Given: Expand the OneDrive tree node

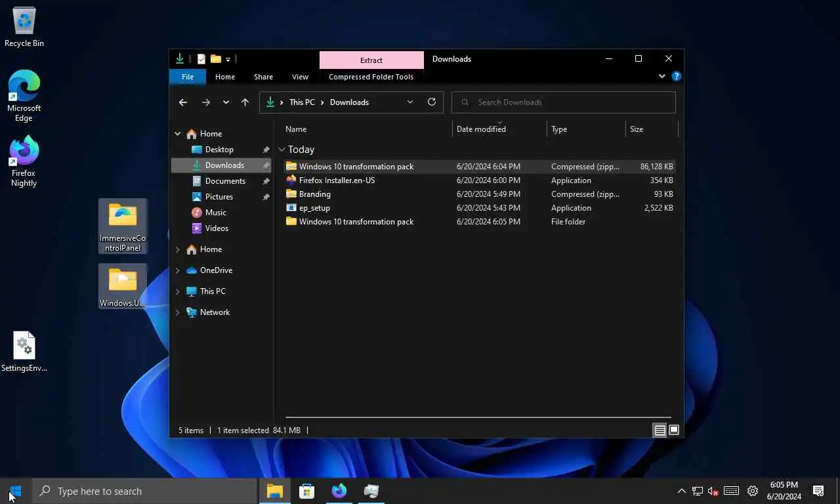Looking at the screenshot, I should 178,270.
